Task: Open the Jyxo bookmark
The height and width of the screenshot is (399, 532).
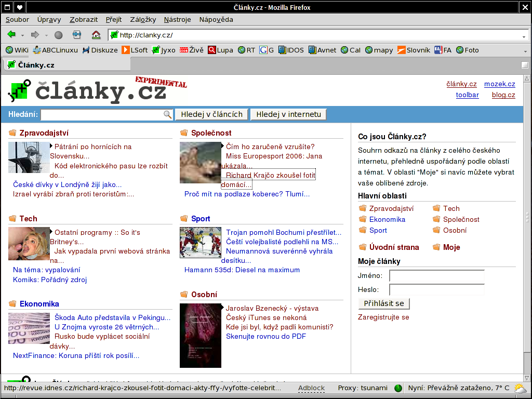Action: [x=164, y=50]
